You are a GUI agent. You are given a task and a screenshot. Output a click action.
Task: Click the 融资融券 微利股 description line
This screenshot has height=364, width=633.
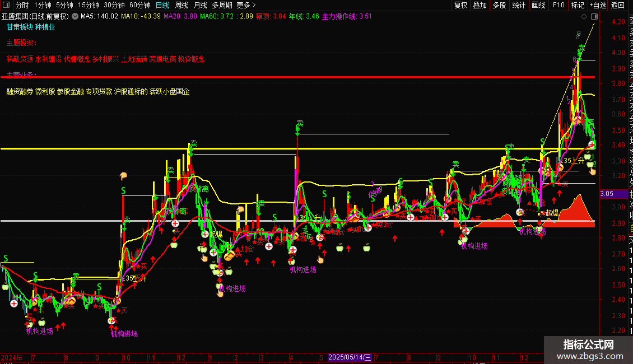pos(98,92)
